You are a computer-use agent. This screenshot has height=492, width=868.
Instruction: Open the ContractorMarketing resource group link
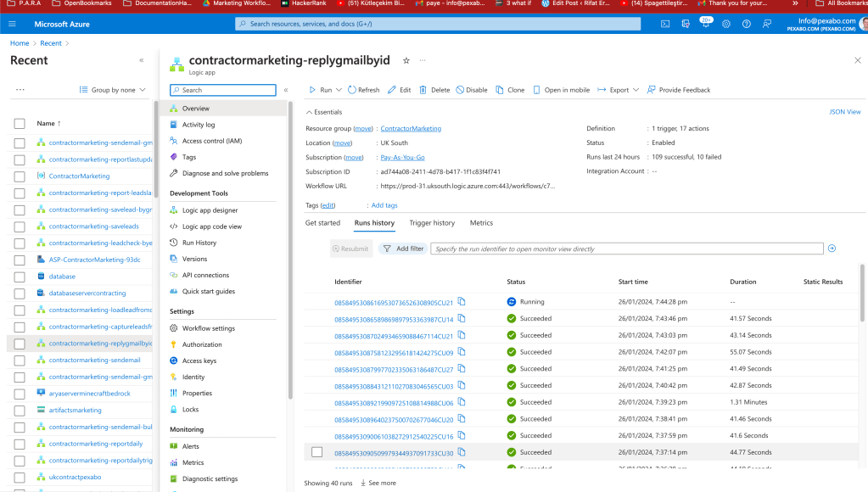(411, 128)
